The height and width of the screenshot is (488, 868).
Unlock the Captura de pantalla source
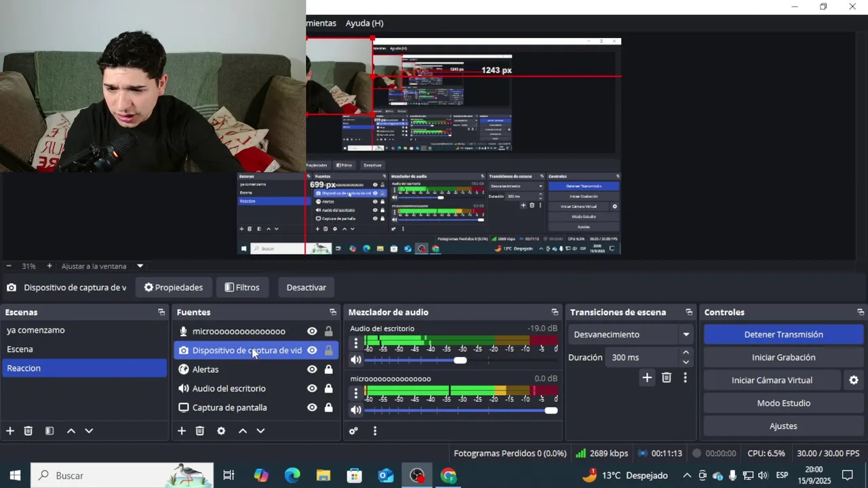point(328,407)
